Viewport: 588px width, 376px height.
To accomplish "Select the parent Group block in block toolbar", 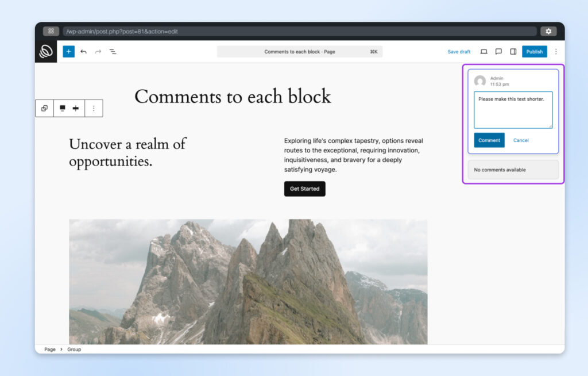I will pyautogui.click(x=44, y=108).
